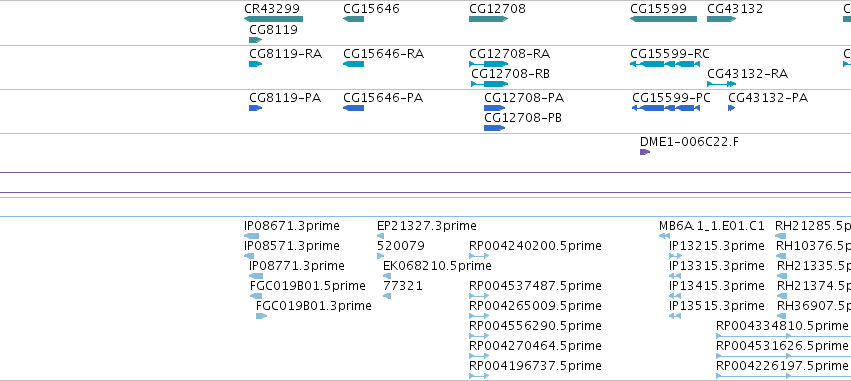This screenshot has height=381, width=851.
Task: Click the CG15646 gene feature arrow
Action: tap(353, 19)
